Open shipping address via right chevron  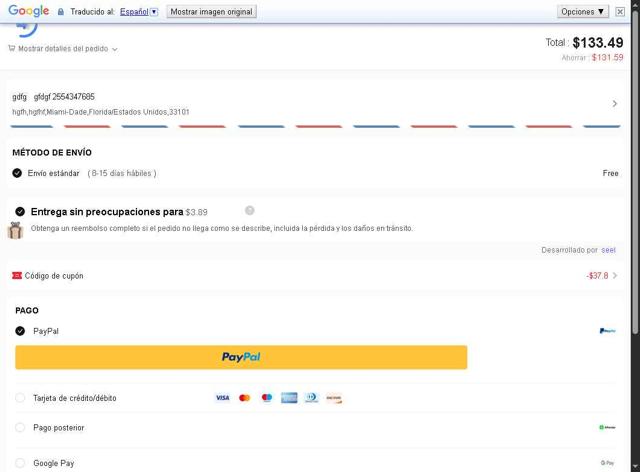[x=615, y=104]
